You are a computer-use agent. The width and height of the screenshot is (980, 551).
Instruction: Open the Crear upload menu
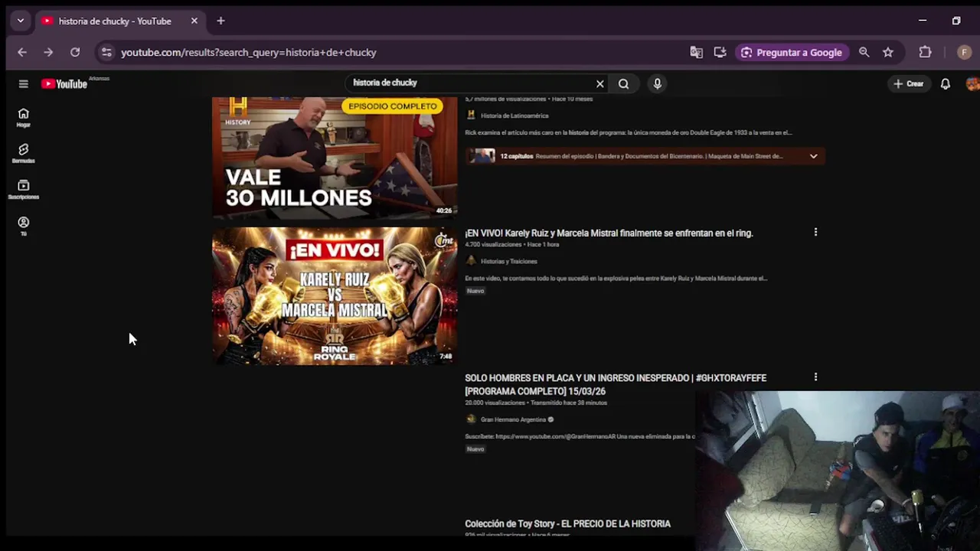click(909, 84)
